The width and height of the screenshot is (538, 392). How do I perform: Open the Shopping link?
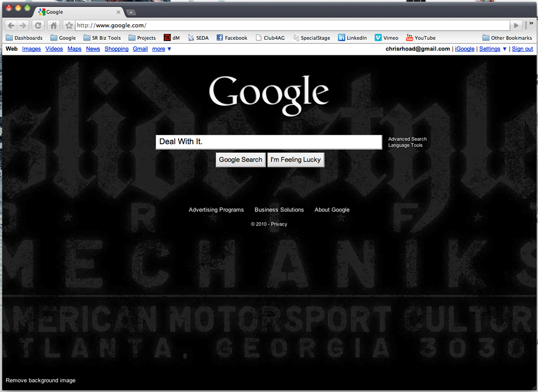pyautogui.click(x=116, y=49)
